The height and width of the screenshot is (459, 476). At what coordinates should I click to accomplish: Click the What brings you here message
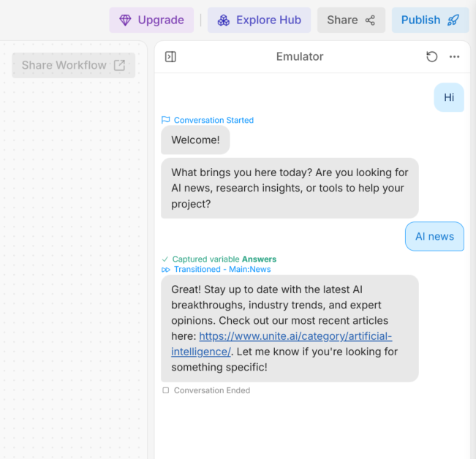[290, 188]
